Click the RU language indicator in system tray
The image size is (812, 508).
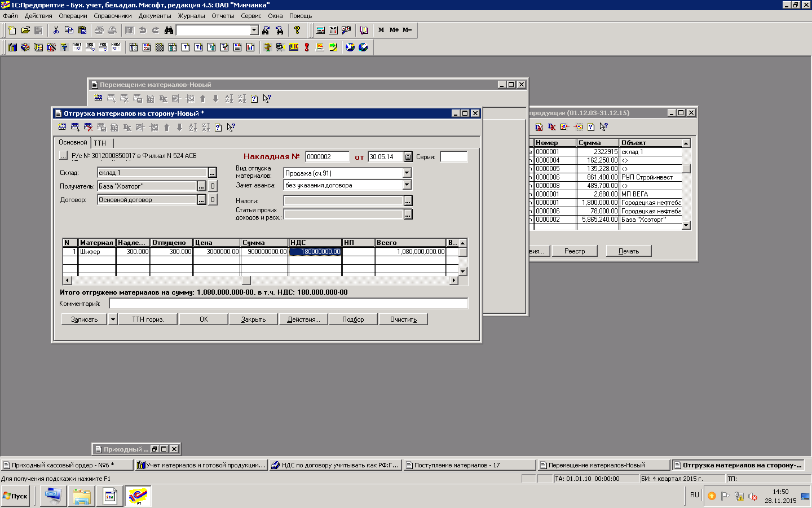694,495
